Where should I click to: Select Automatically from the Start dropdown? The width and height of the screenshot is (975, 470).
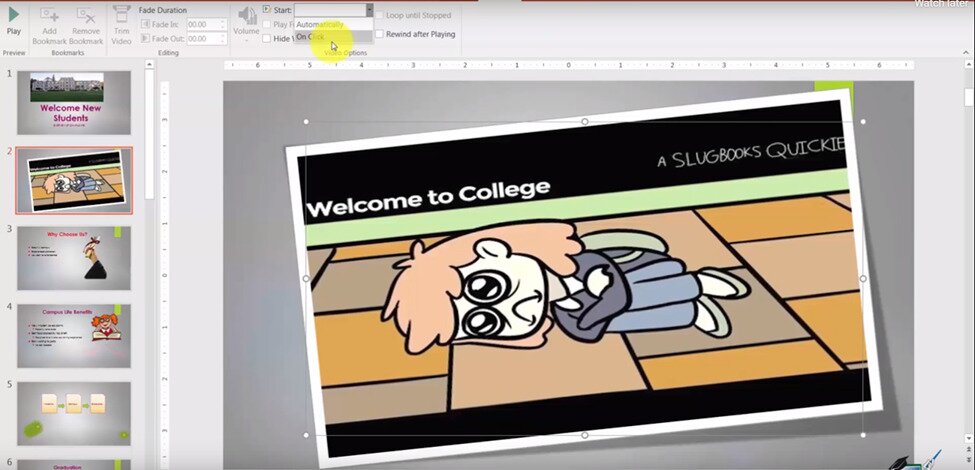pos(320,24)
